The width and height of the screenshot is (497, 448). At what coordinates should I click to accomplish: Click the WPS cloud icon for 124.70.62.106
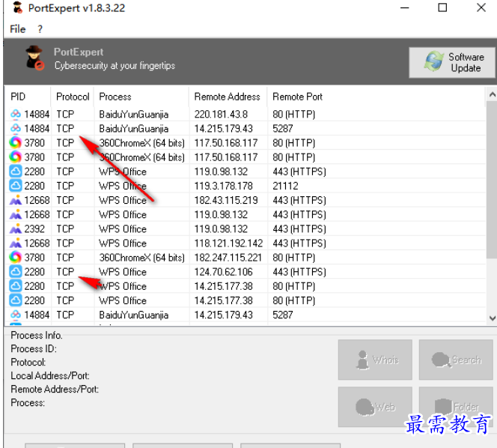(x=15, y=271)
